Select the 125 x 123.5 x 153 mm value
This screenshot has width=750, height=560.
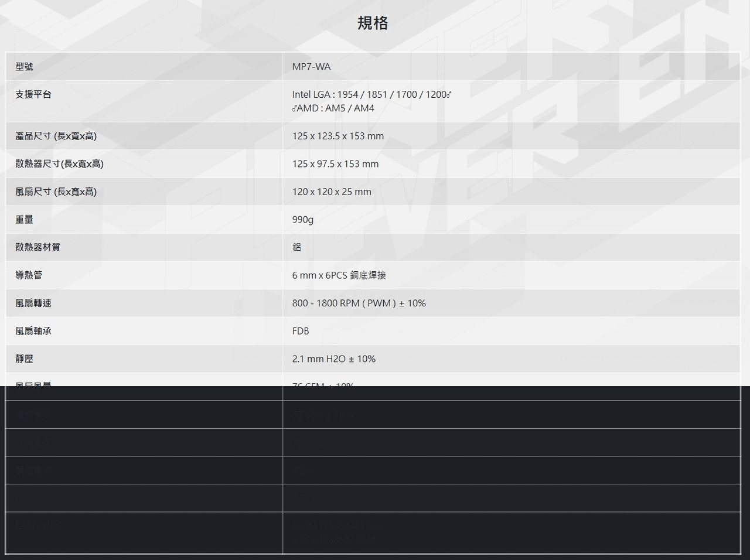coord(338,136)
